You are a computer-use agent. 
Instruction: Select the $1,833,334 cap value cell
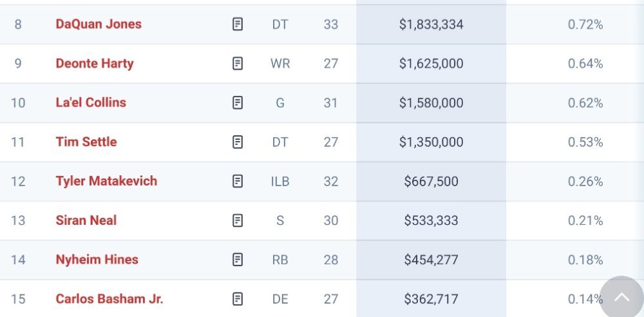pos(431,24)
